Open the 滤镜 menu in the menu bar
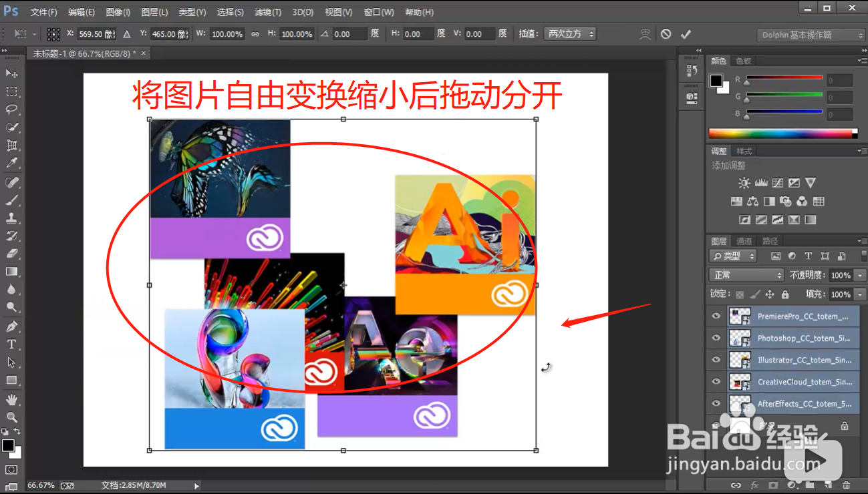Image resolution: width=868 pixels, height=494 pixels. pos(267,11)
